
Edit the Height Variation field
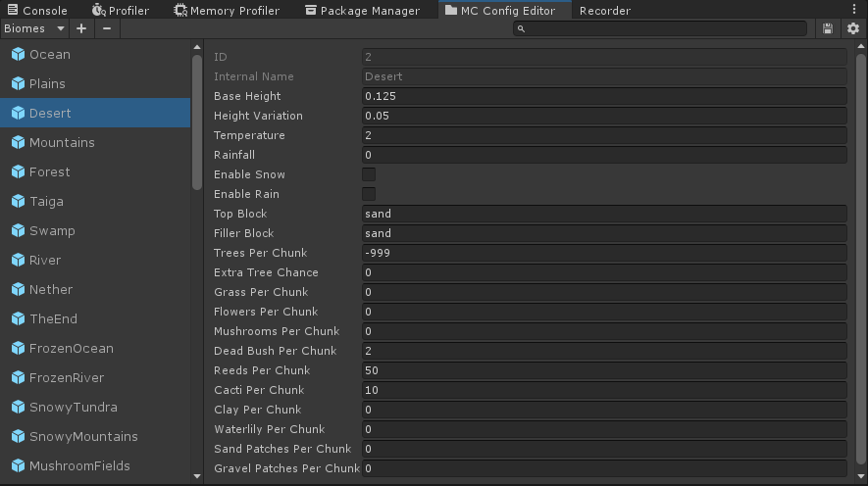pyautogui.click(x=604, y=116)
